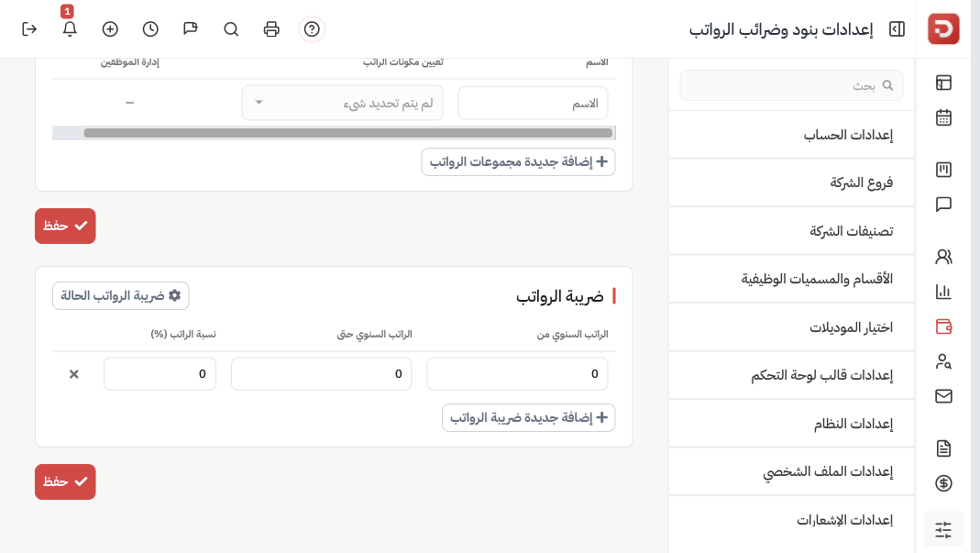Viewport: 980px width, 553px height.
Task: Click 'ضريبة الرواتب الحالة' gear button
Action: (121, 296)
